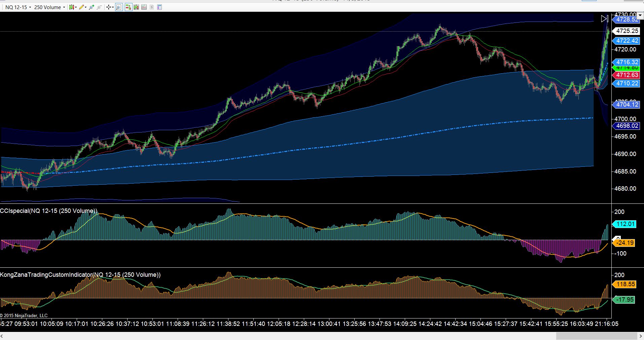
Task: Click the 14:24:42 time axis label
Action: [430, 324]
